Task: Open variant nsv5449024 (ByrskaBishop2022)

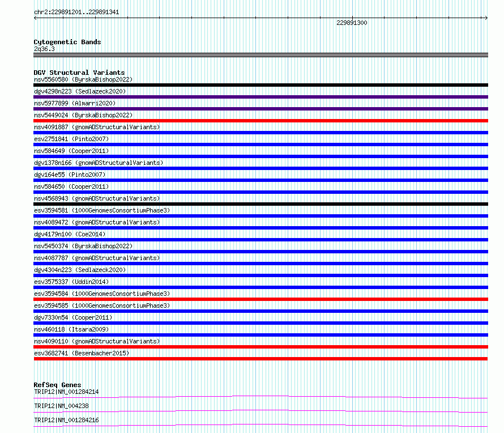Action: [83, 115]
